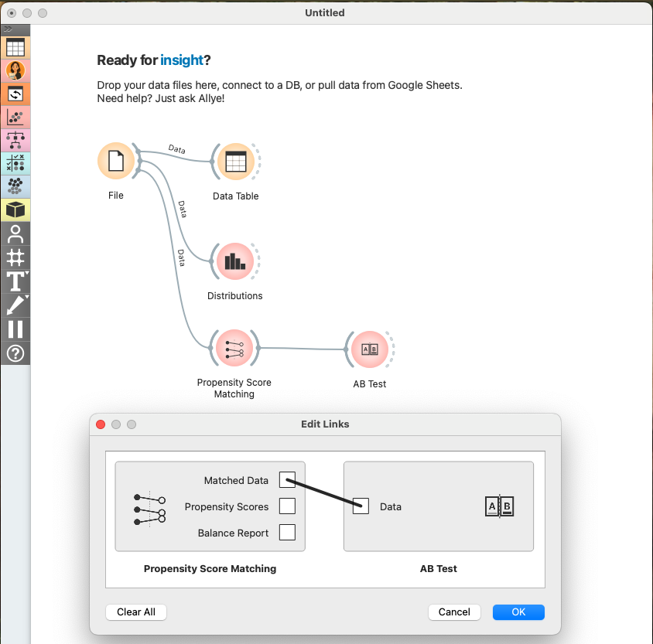
Task: Click the Propensity Score Matching node
Action: pos(234,349)
